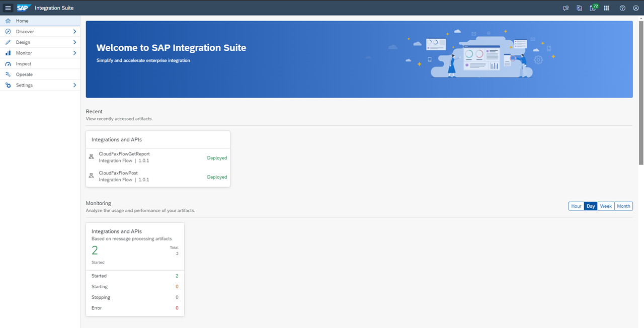Select the Month time range

coord(623,206)
